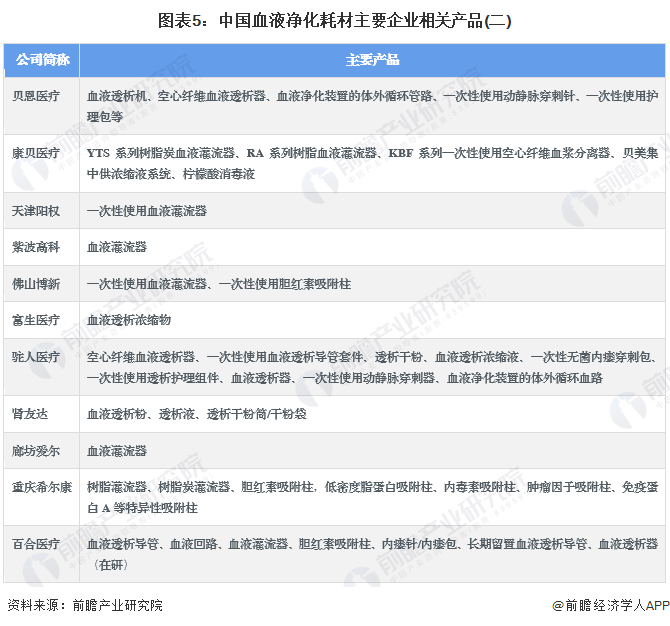Click the 公司简称 column header
Image resolution: width=670 pixels, height=626 pixels.
pos(42,60)
